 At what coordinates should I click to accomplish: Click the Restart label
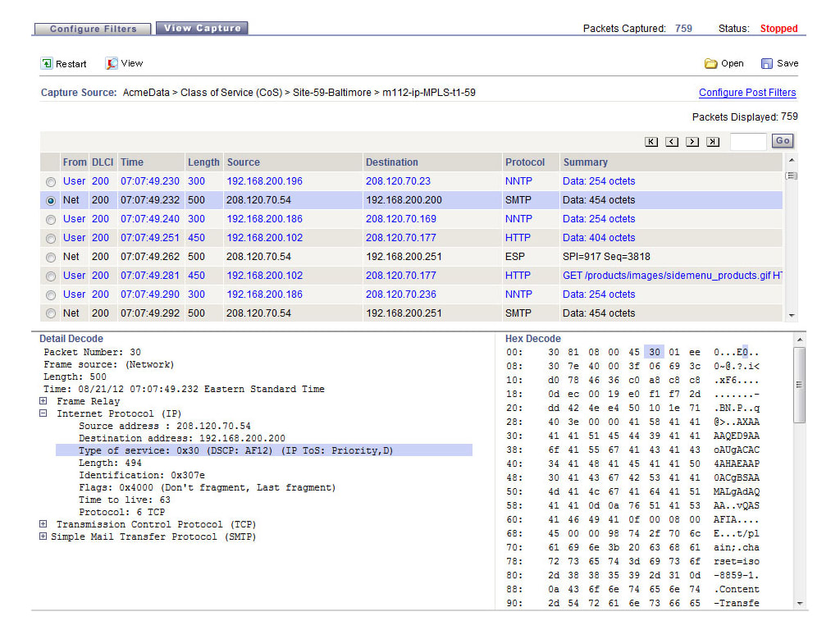71,64
